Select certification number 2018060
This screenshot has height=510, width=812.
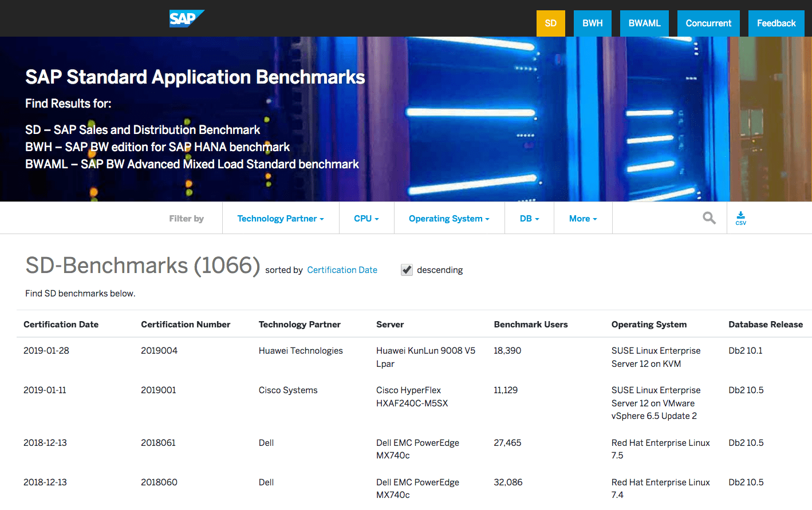coord(159,483)
